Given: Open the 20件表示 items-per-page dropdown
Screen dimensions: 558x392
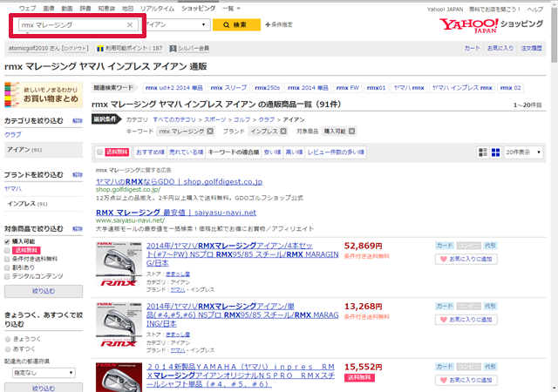Looking at the screenshot, I should pos(523,152).
